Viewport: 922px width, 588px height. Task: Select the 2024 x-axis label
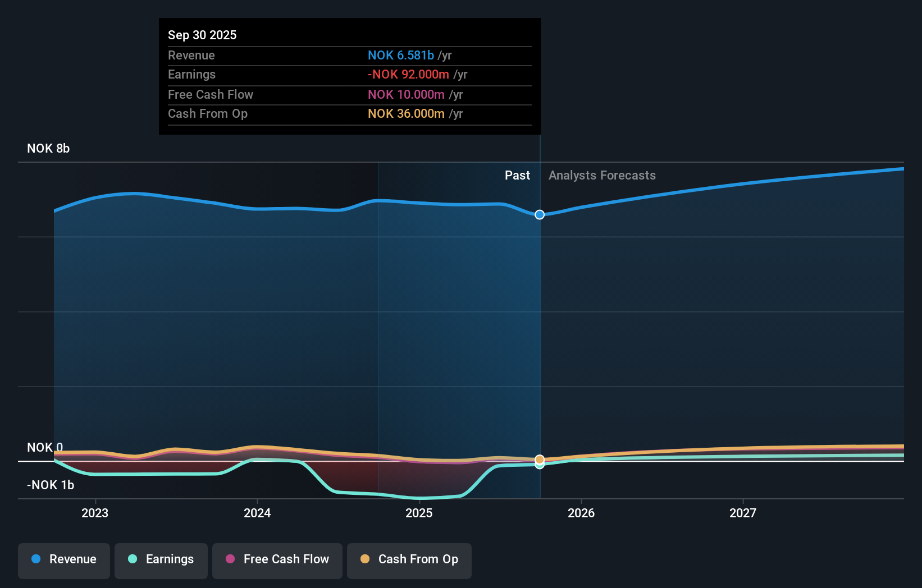pyautogui.click(x=257, y=513)
